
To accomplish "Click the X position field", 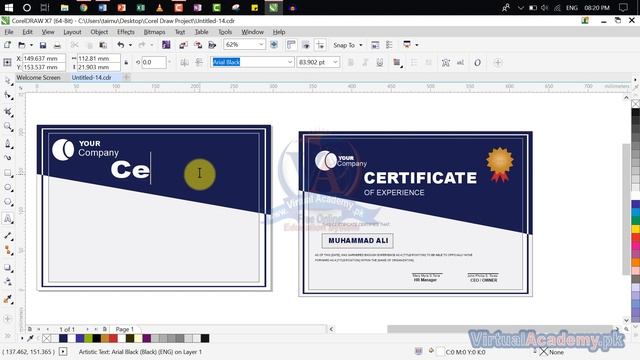I will pos(43,58).
